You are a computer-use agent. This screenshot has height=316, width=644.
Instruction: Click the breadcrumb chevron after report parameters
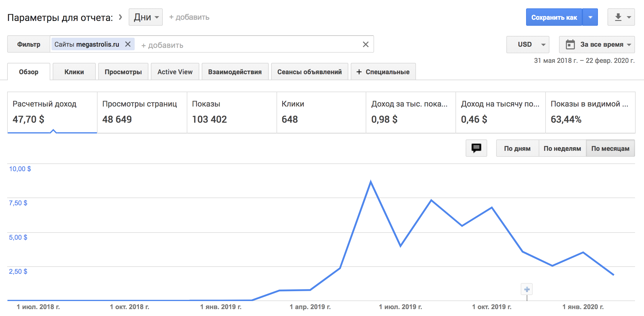(x=121, y=17)
